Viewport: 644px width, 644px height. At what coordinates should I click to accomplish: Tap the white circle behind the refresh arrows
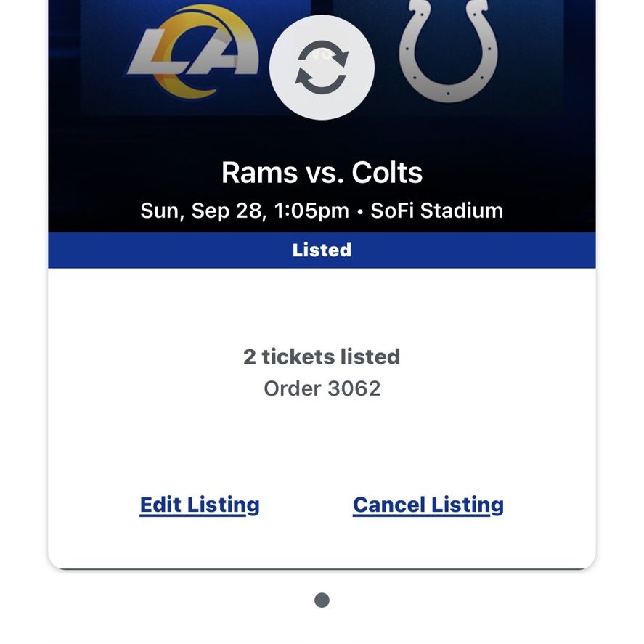(322, 68)
